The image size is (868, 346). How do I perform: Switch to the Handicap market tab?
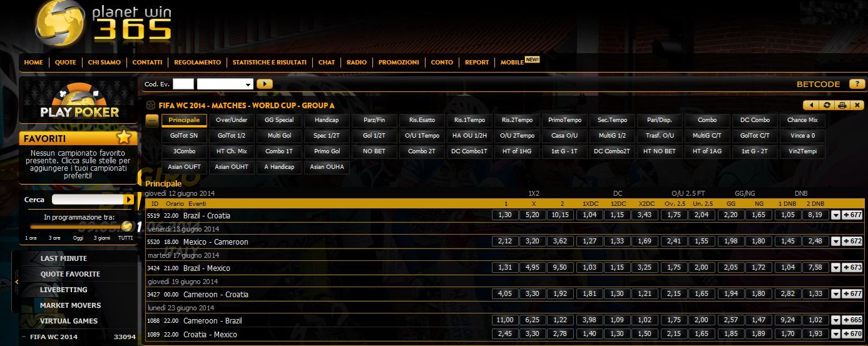327,120
